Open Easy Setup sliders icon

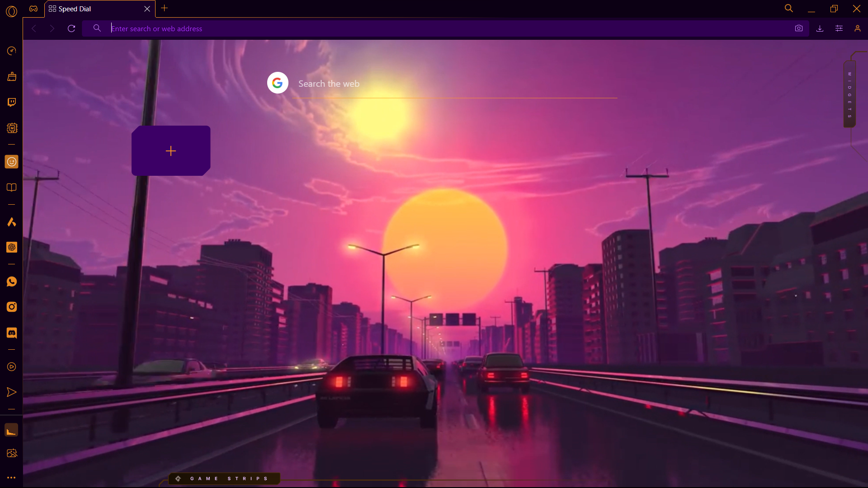tap(839, 28)
